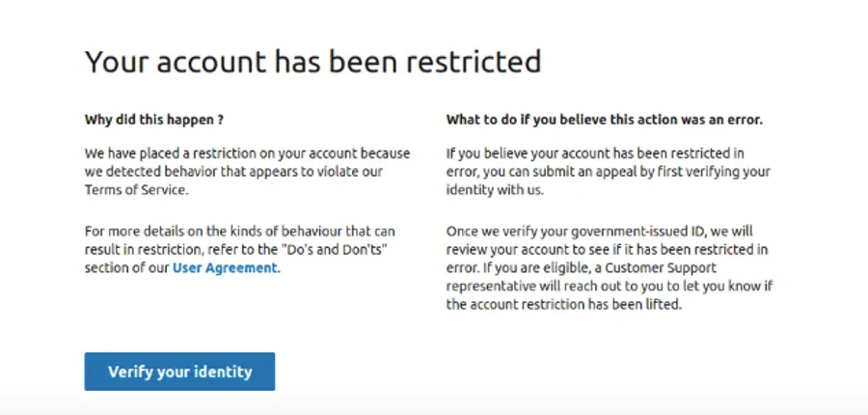Click the paragraph starting 'If you believe your account'
868x415 pixels.
coord(609,171)
